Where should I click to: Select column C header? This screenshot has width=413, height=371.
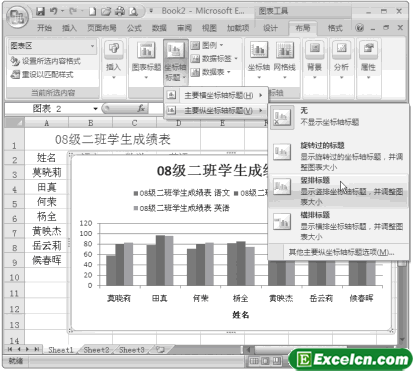pos(134,123)
